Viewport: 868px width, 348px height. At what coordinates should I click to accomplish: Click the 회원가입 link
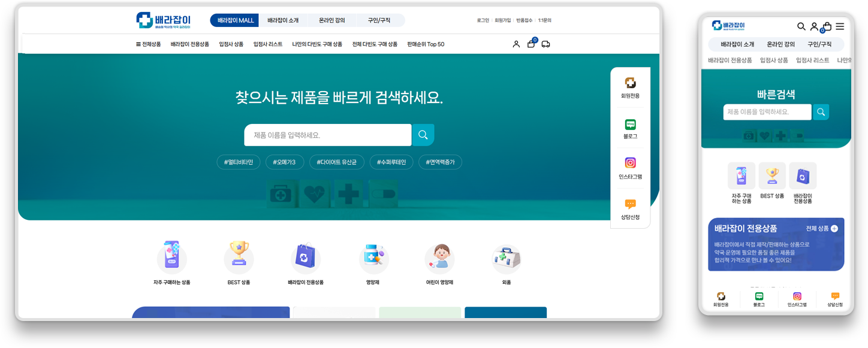coord(504,20)
